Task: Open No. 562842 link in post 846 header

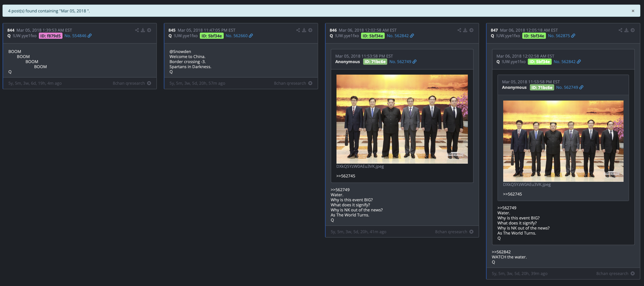Action: 398,36
